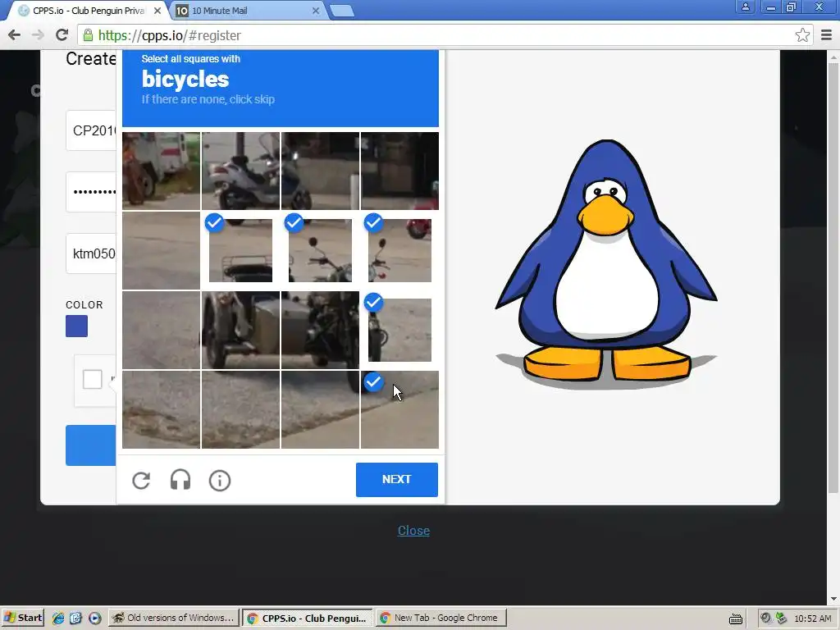Image resolution: width=840 pixels, height=630 pixels.
Task: Deselect checked tile with front wheel edge
Action: 399,330
